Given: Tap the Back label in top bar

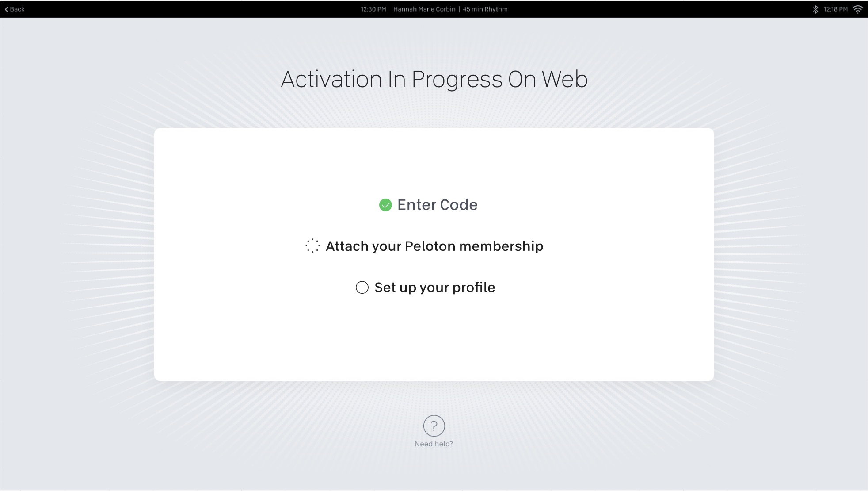Looking at the screenshot, I should (x=17, y=9).
